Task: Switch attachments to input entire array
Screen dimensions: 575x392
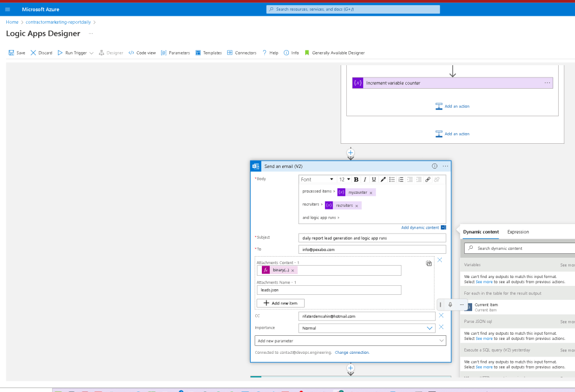Action: pos(429,263)
